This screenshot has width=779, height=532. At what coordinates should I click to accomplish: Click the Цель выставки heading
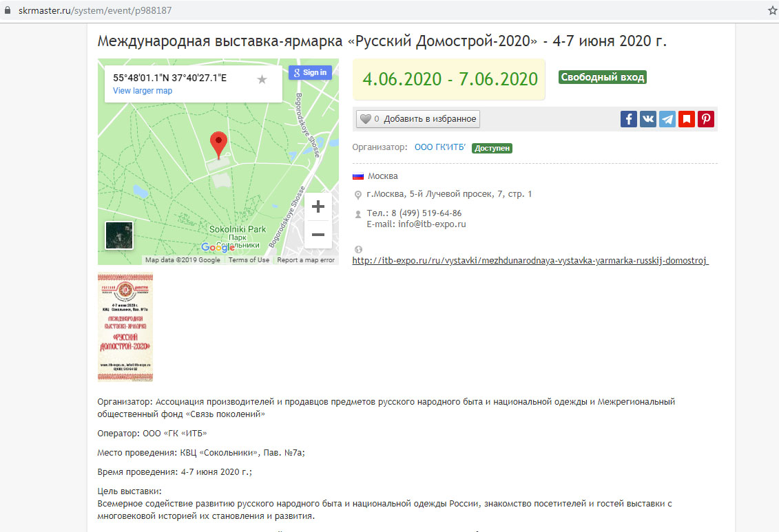[x=129, y=491]
